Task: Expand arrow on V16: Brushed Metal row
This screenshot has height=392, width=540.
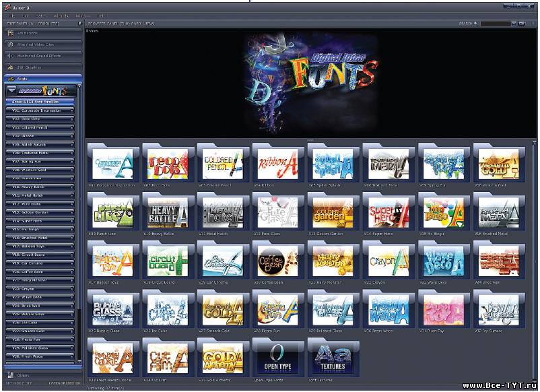Action: [x=71, y=238]
